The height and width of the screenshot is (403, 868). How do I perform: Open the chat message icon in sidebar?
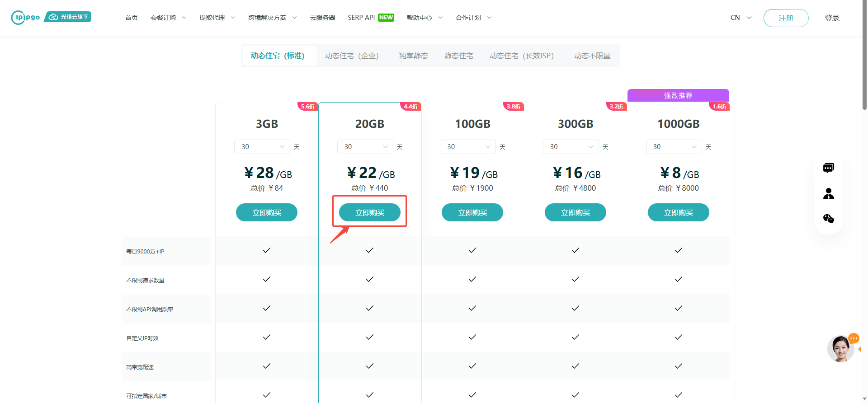(828, 168)
